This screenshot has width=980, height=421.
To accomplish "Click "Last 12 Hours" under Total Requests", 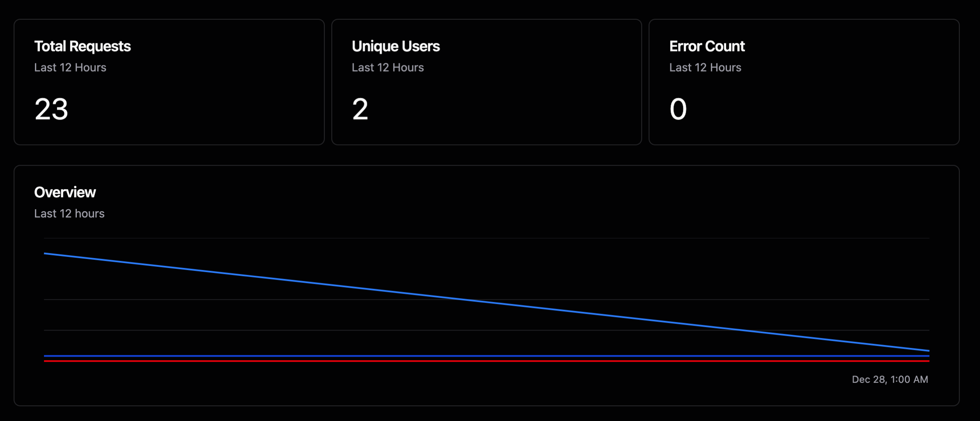I will coord(70,67).
